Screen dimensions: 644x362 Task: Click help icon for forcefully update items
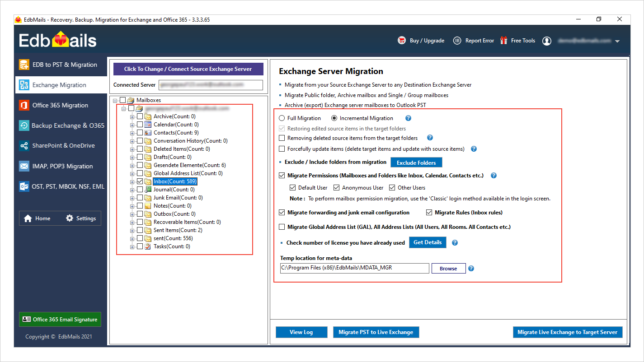(474, 149)
